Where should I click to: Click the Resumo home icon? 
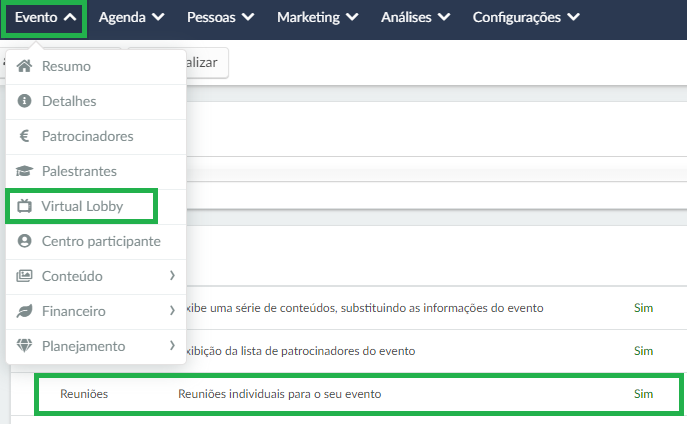pos(24,66)
